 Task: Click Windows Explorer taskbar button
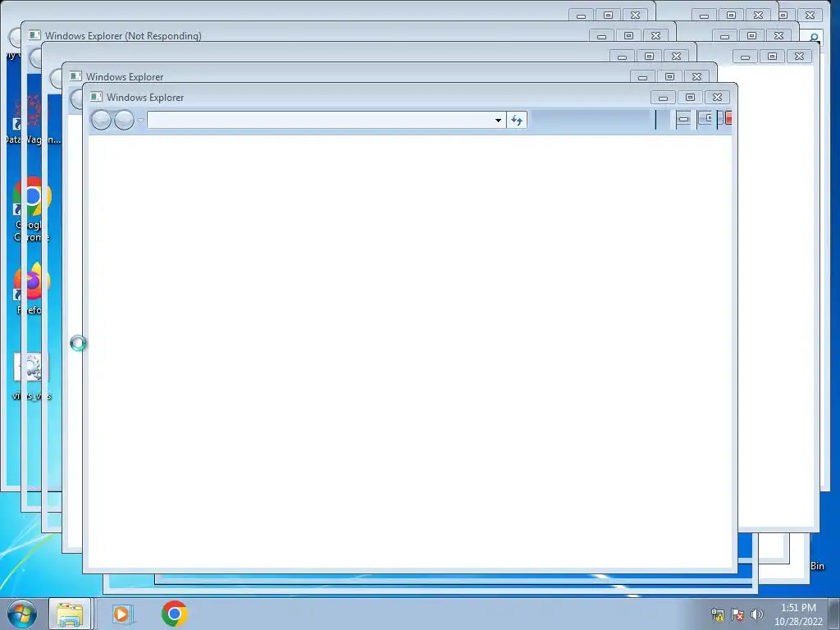71,614
